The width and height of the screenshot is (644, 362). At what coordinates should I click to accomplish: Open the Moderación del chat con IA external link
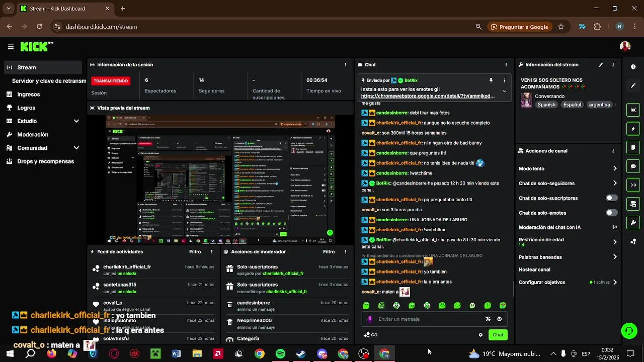[614, 227]
